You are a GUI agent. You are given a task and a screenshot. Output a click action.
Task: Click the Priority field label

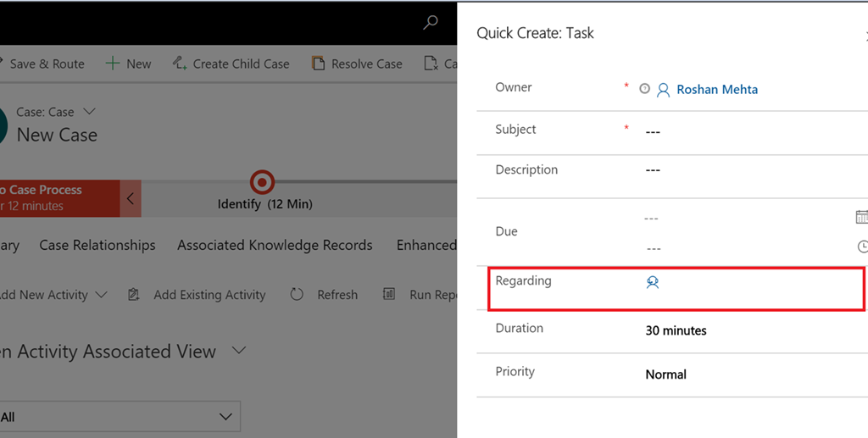[515, 372]
